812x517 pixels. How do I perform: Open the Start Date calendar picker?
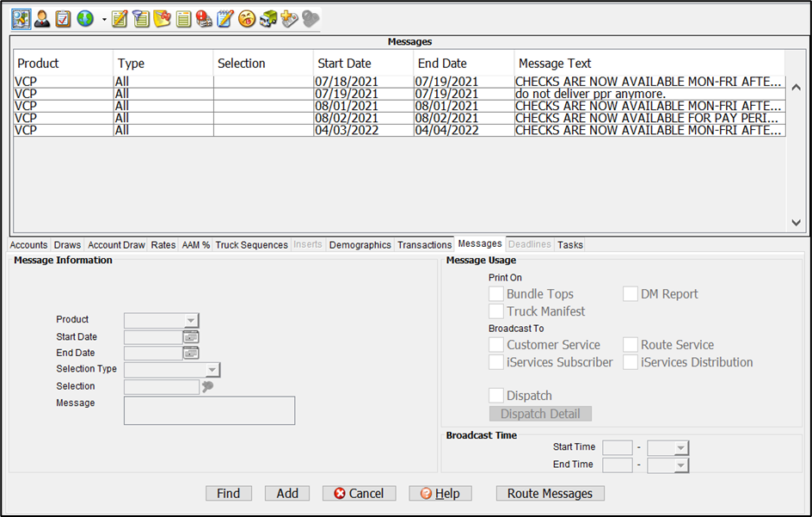coord(190,337)
